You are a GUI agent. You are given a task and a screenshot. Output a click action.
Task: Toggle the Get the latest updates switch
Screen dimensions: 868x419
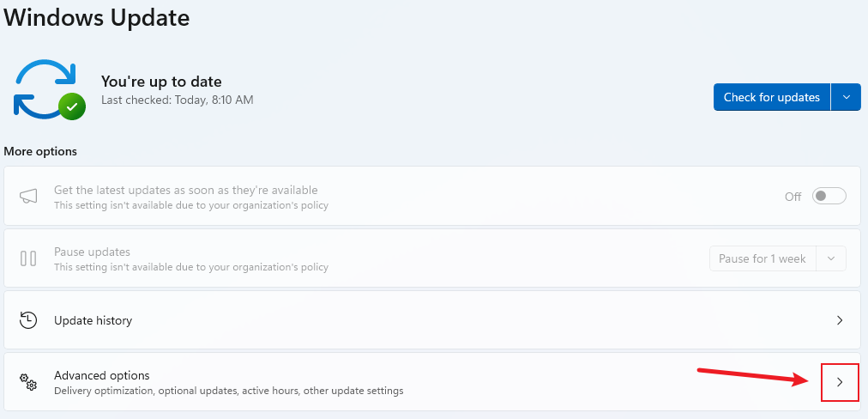coord(829,197)
